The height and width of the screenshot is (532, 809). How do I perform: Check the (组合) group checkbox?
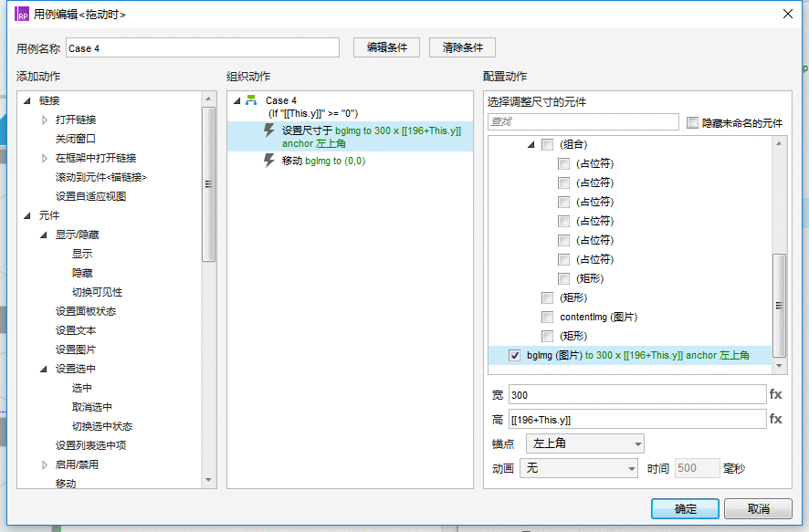[548, 144]
